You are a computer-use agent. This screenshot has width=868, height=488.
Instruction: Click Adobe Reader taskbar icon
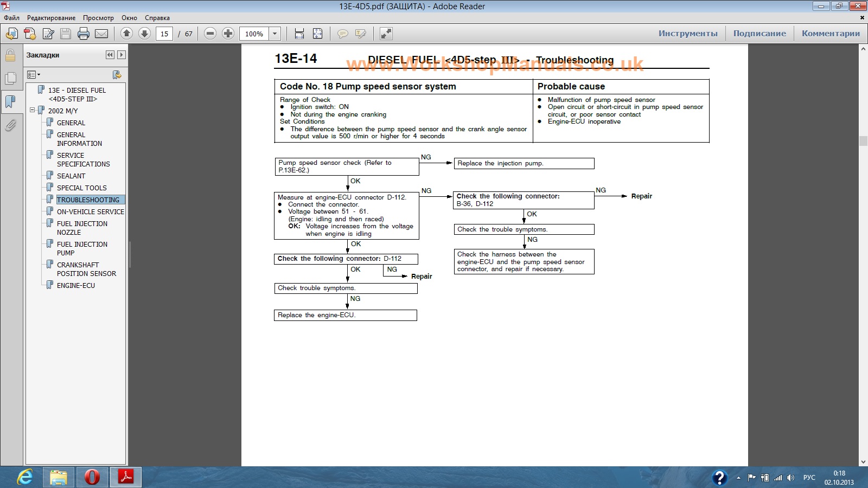coord(126,477)
